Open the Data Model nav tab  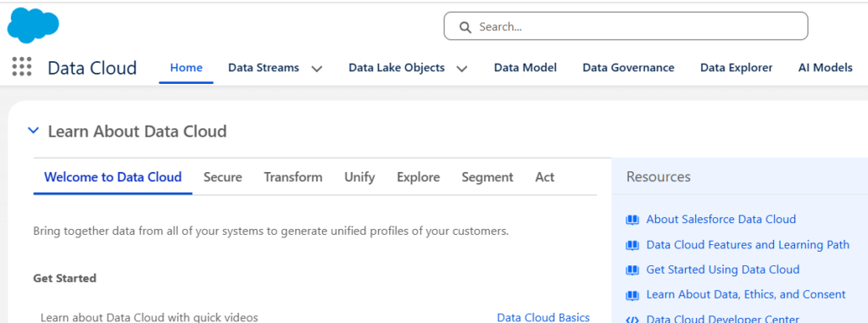click(526, 68)
